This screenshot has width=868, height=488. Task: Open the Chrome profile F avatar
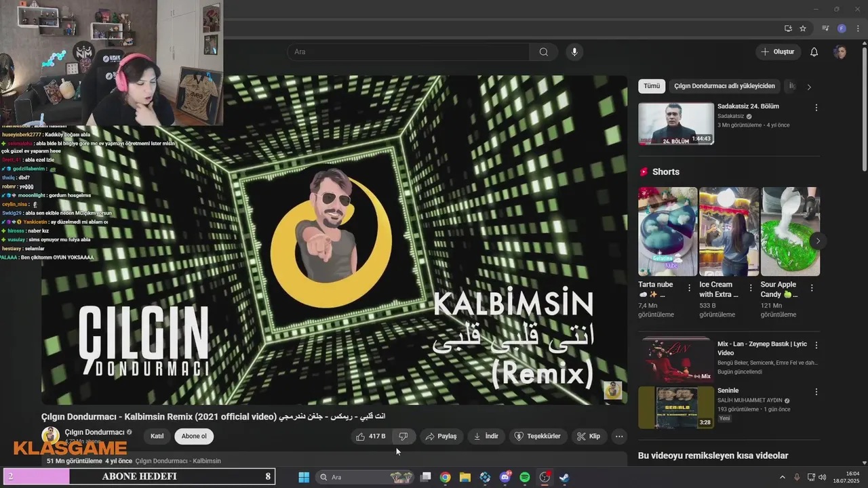click(x=842, y=28)
